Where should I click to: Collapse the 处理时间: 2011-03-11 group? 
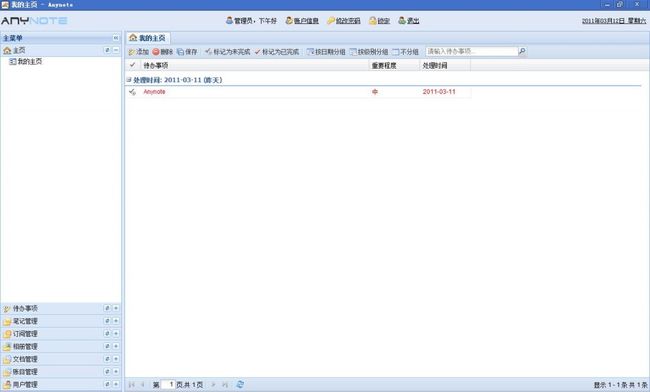point(129,80)
